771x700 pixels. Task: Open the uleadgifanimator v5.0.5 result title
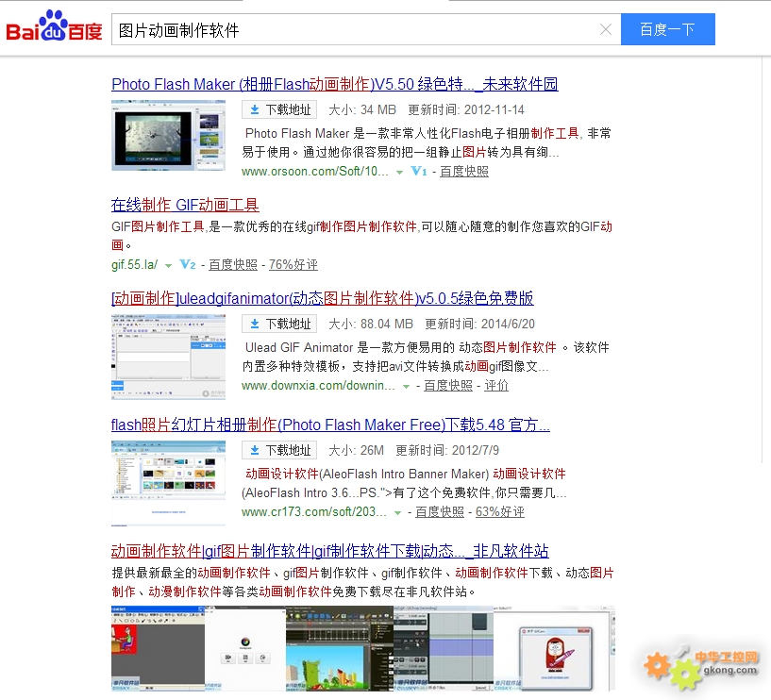(x=323, y=298)
